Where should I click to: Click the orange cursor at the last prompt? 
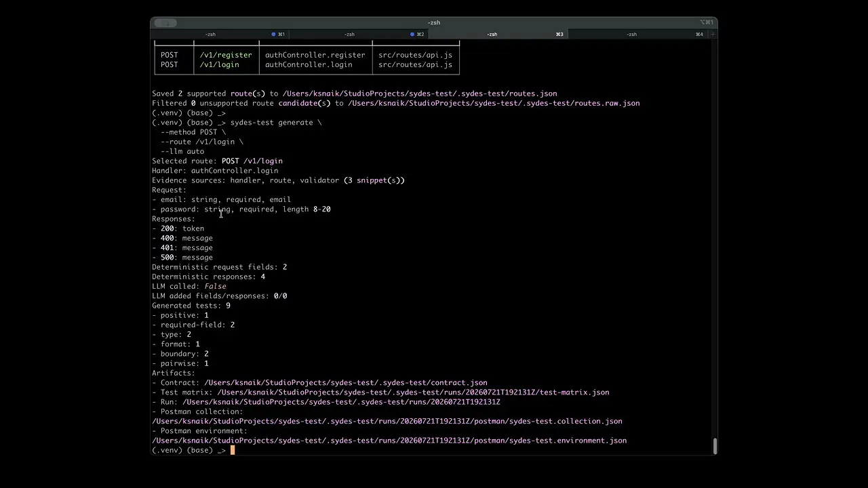232,450
